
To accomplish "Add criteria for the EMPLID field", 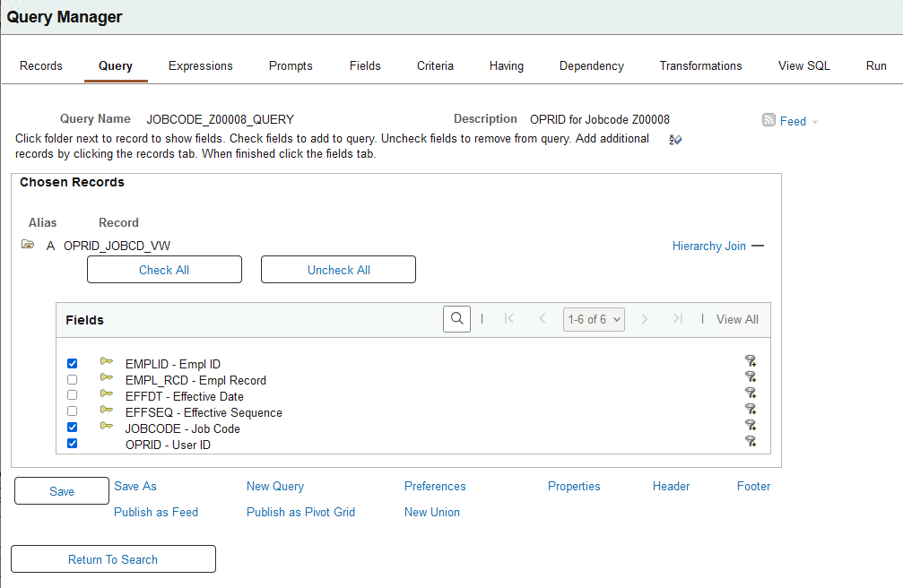I will tap(751, 362).
